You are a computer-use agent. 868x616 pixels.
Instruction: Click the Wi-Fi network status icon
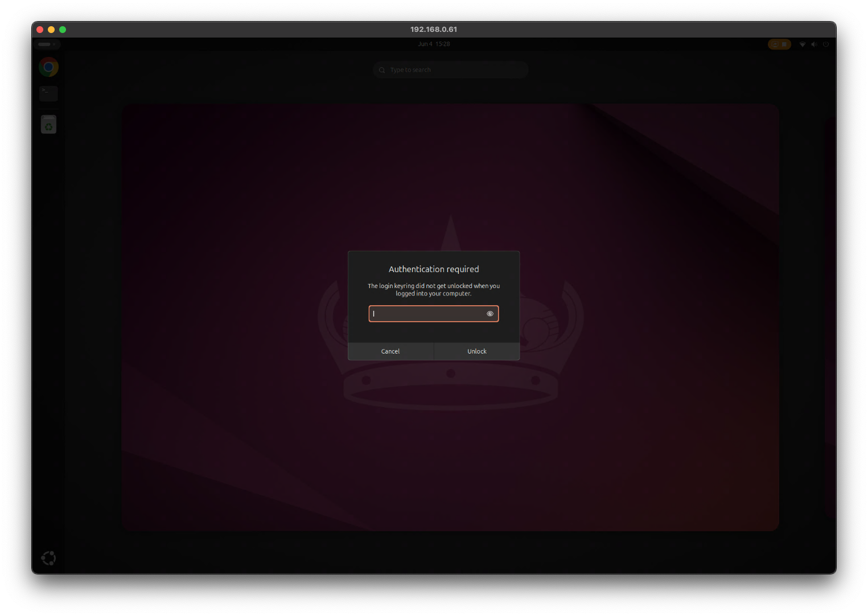[803, 44]
